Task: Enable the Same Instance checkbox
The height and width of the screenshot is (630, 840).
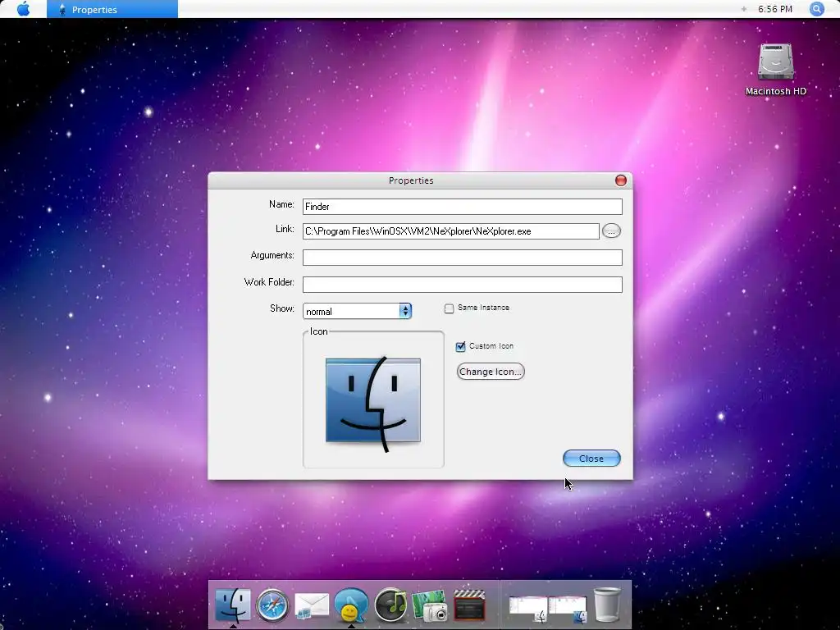Action: (x=449, y=308)
